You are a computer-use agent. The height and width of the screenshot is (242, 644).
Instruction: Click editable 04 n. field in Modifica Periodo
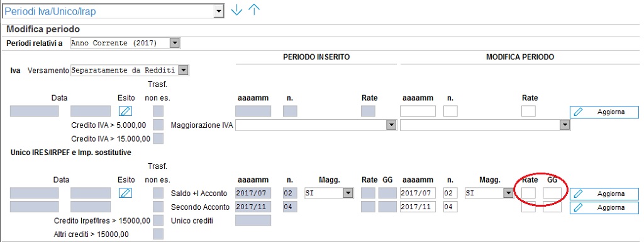coord(450,207)
